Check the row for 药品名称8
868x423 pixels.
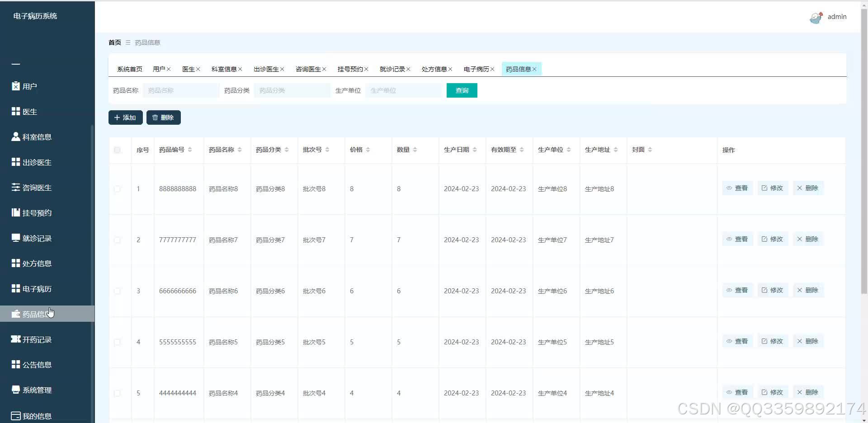pyautogui.click(x=117, y=189)
